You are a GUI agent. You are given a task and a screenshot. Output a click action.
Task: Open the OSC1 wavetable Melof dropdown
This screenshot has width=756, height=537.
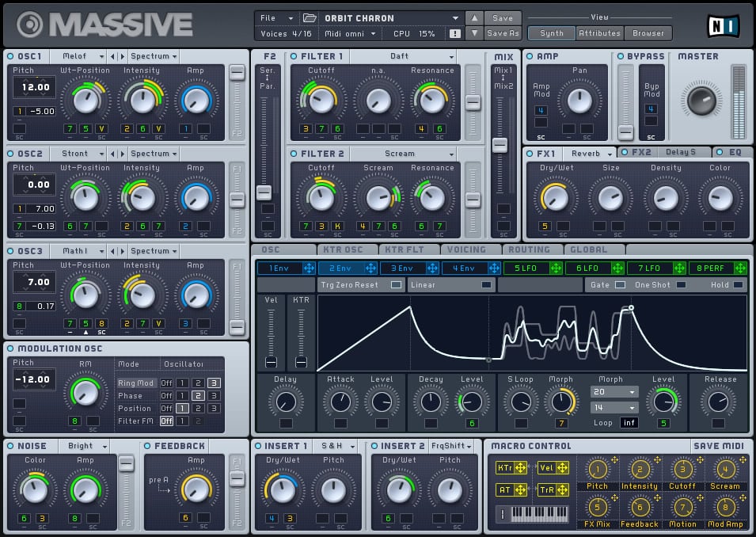click(x=80, y=56)
